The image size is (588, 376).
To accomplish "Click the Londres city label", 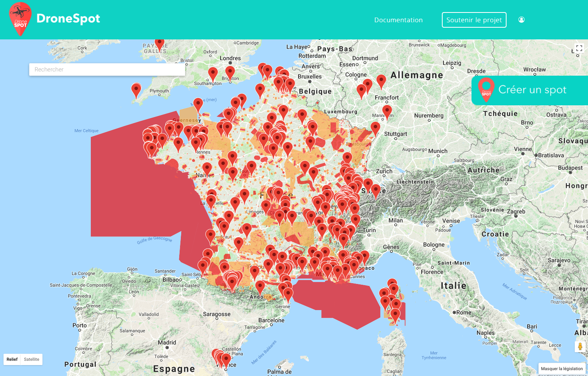I will [x=230, y=58].
